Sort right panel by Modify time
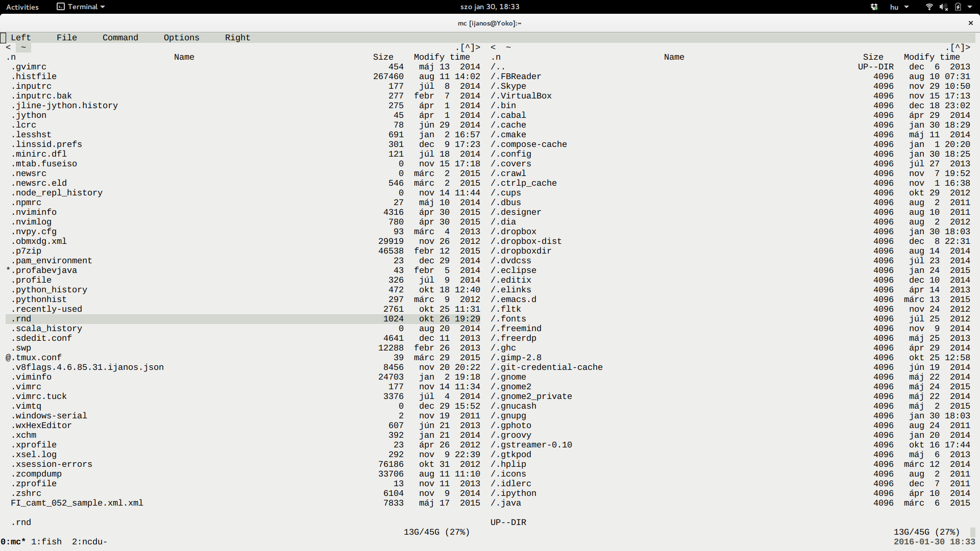Image resolution: width=980 pixels, height=551 pixels. 932,57
